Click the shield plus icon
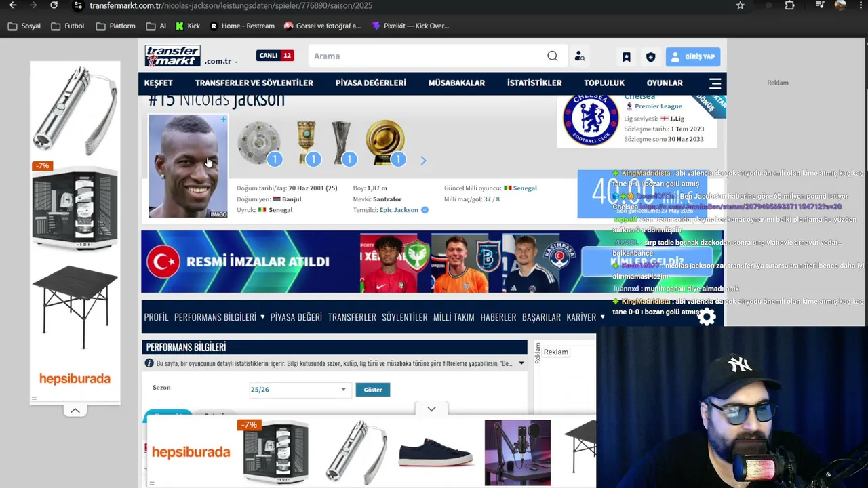The width and height of the screenshot is (868, 488). (x=651, y=57)
